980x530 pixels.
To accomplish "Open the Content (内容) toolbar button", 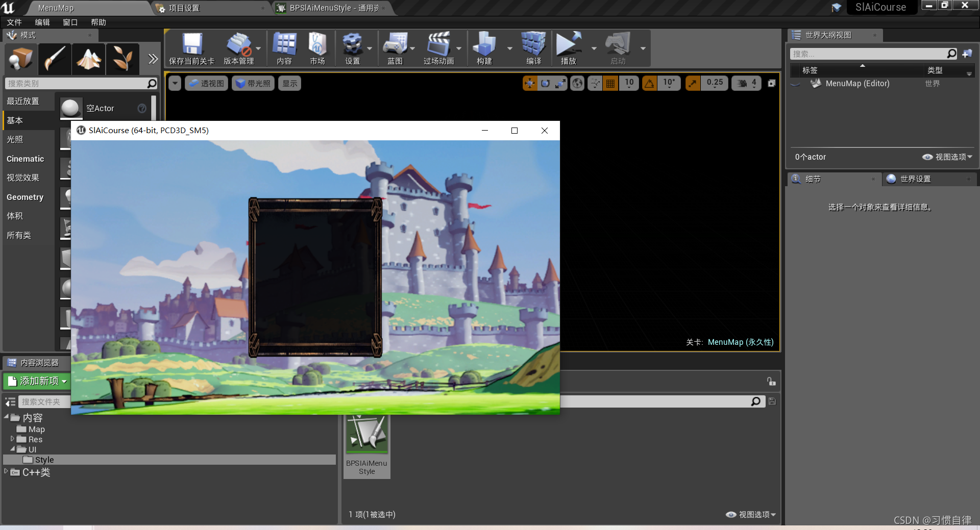I will coord(284,48).
